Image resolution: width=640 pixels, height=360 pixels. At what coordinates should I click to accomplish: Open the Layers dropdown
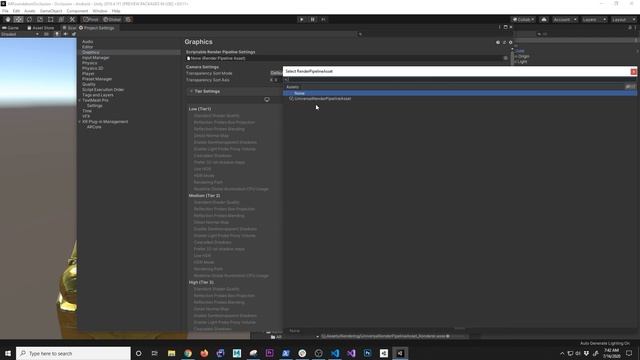[594, 20]
